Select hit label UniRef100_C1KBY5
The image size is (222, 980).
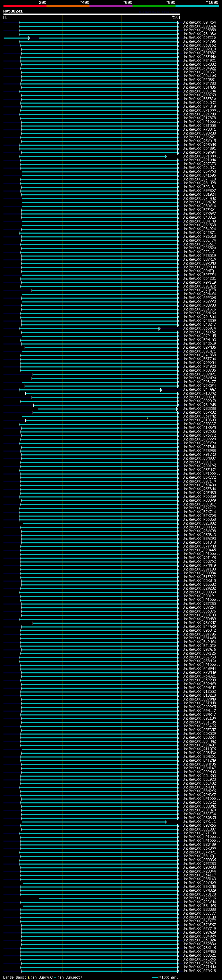click(199, 428)
